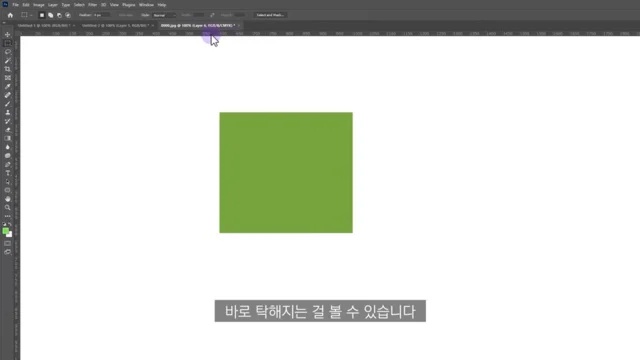This screenshot has width=640, height=360.
Task: Reset default foreground and background colors
Action: coord(4,224)
